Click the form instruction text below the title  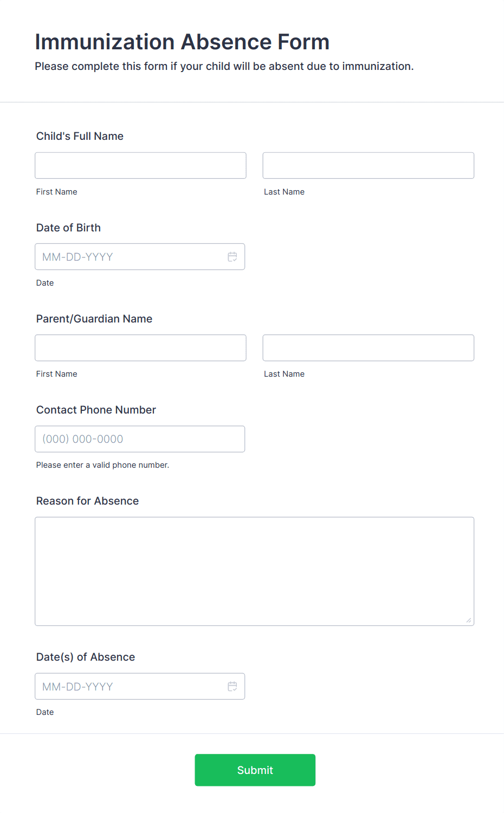[x=224, y=66]
